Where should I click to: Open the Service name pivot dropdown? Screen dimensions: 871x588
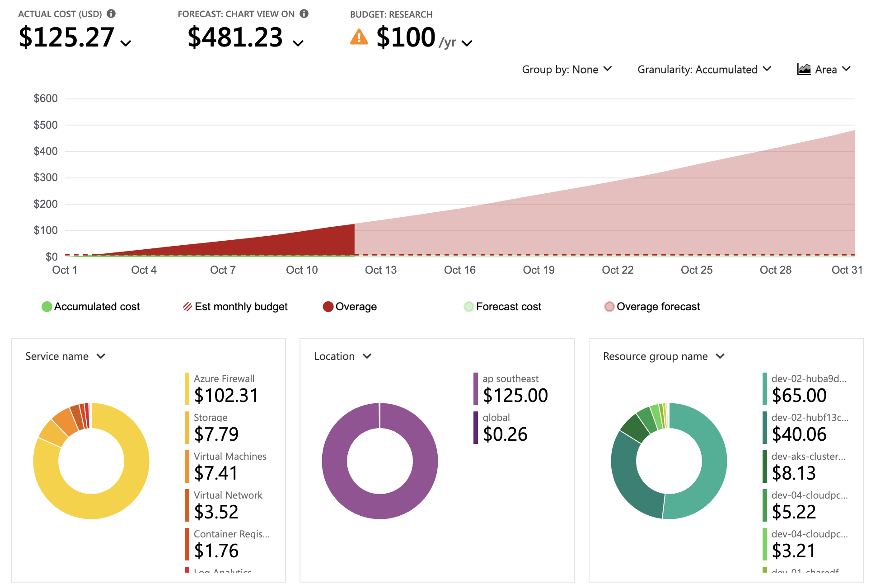(x=65, y=356)
